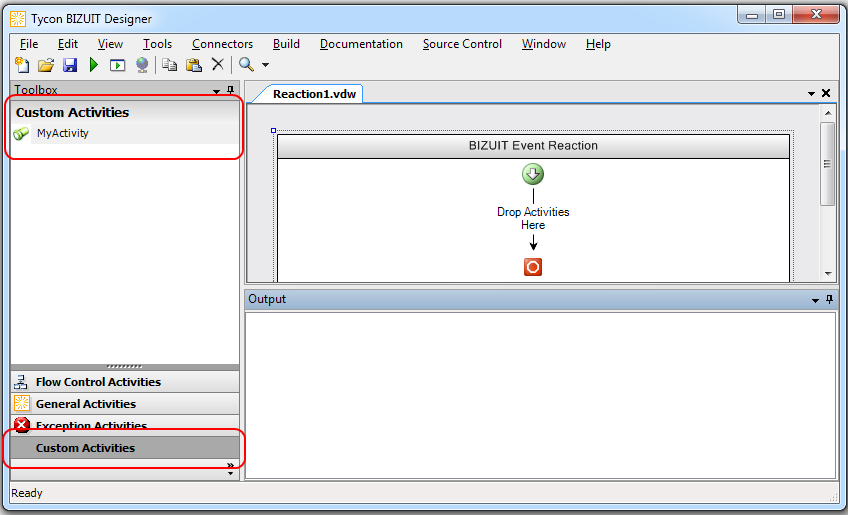Expand the General Activities group

(125, 404)
